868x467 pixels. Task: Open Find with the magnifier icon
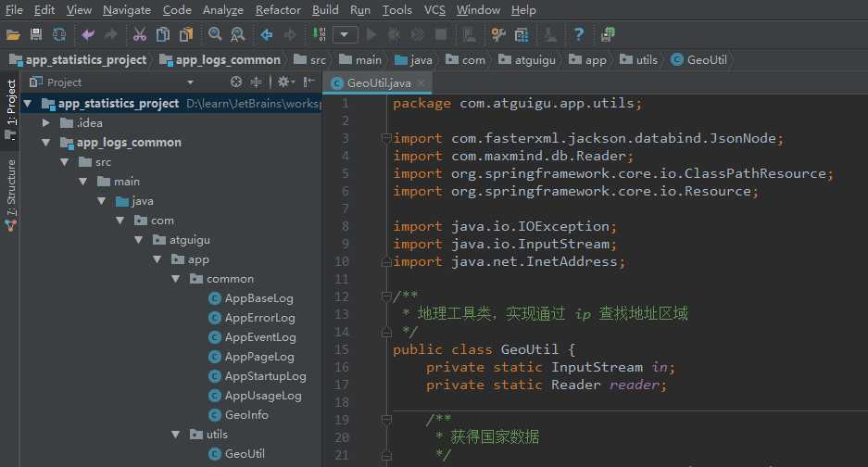click(215, 34)
